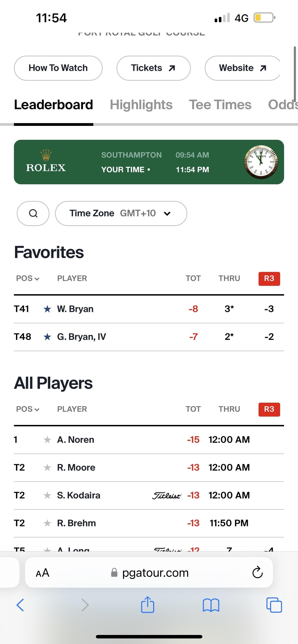298x644 pixels.
Task: Switch to the Highlights tab
Action: click(141, 105)
